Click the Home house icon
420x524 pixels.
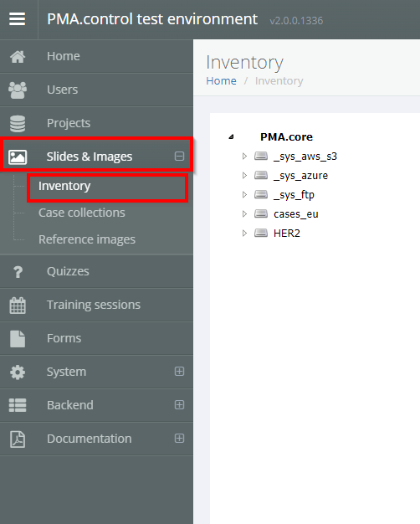tap(18, 56)
